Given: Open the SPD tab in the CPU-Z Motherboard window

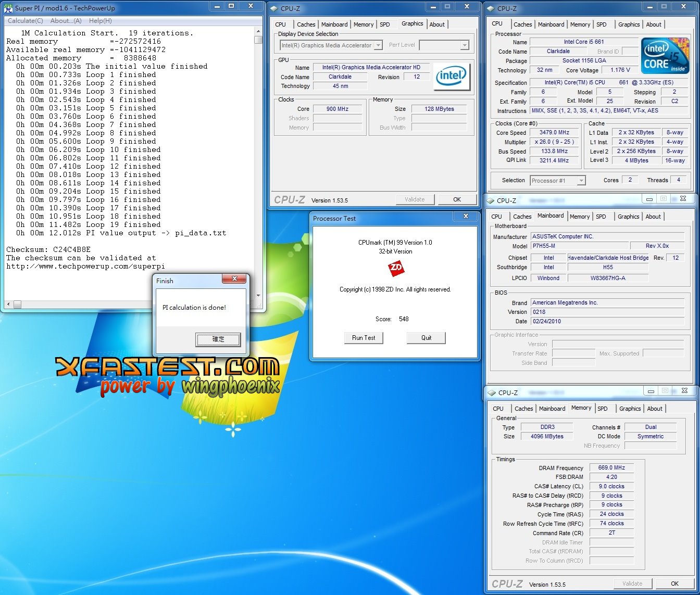Looking at the screenshot, I should coord(601,217).
